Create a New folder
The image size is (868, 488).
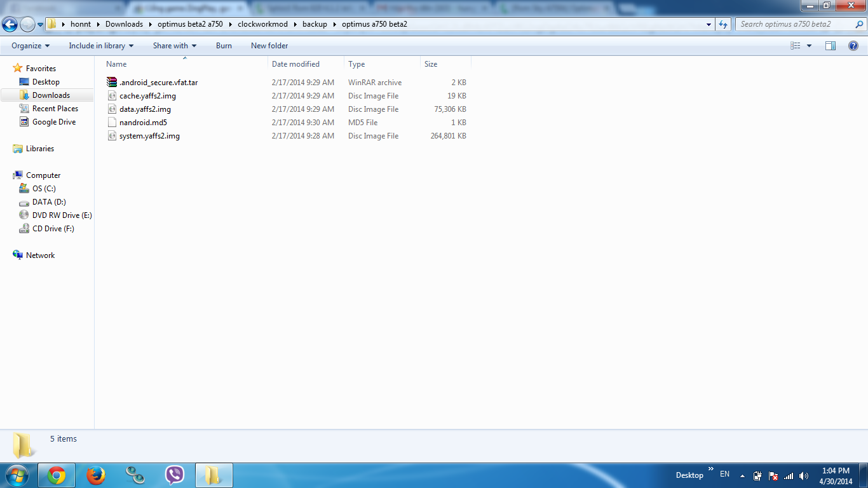[x=269, y=46]
